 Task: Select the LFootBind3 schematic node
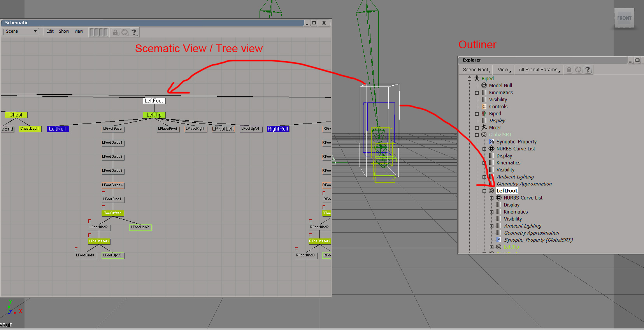(85, 256)
